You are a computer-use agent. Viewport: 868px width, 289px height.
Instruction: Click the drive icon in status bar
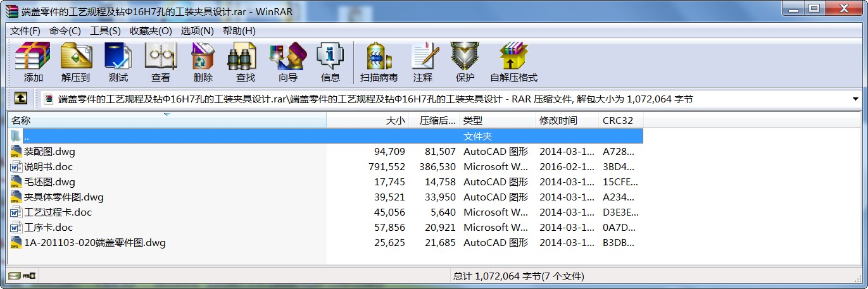point(13,276)
